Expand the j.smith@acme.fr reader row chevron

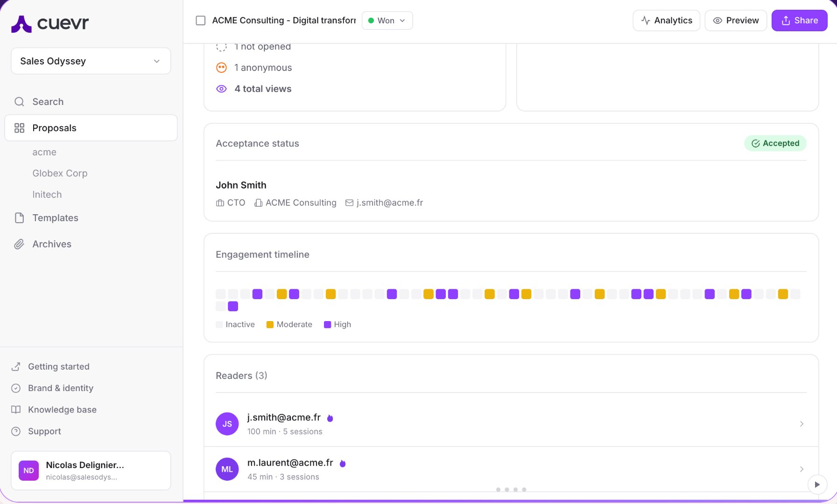[x=802, y=424]
